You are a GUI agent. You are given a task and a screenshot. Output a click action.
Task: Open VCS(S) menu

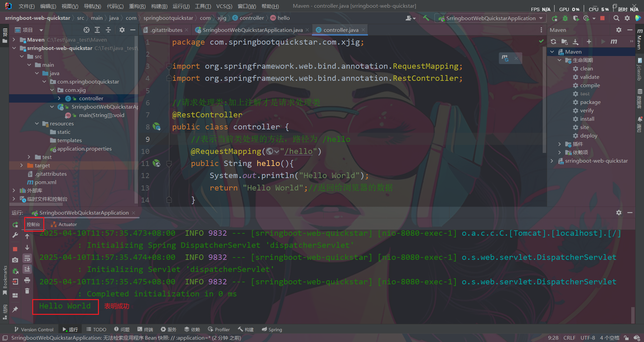pos(224,6)
